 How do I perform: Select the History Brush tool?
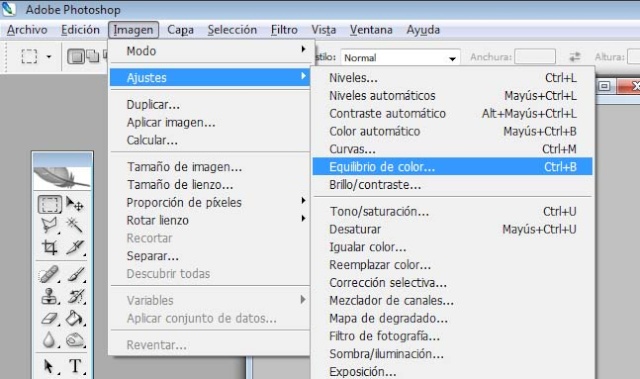76,296
